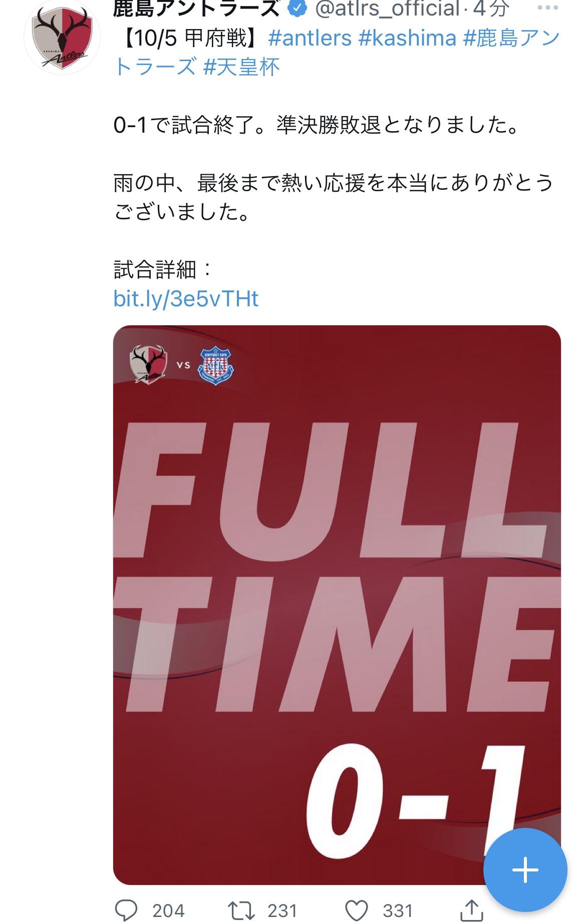Tap the Ventforet Kofu crest in the image
585x924 pixels.
pos(216,366)
